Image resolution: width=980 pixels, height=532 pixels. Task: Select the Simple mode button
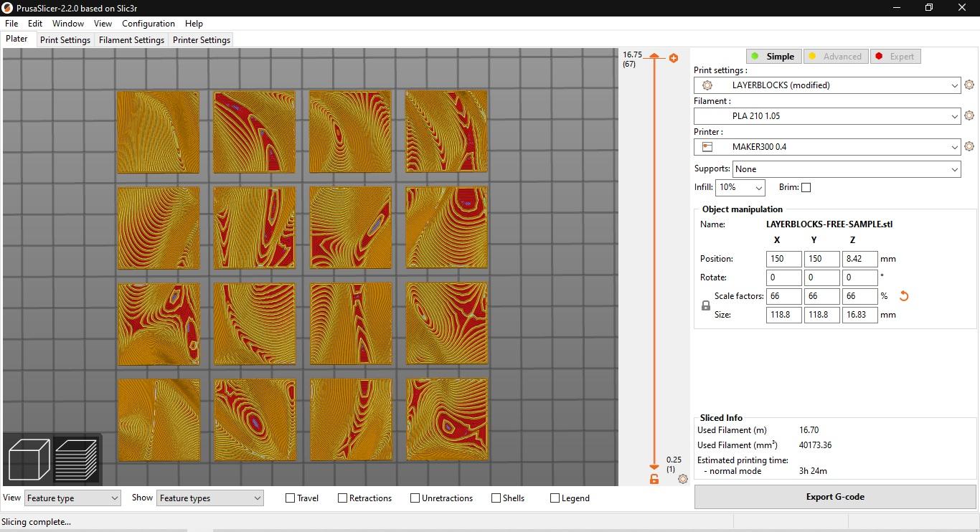[773, 57]
